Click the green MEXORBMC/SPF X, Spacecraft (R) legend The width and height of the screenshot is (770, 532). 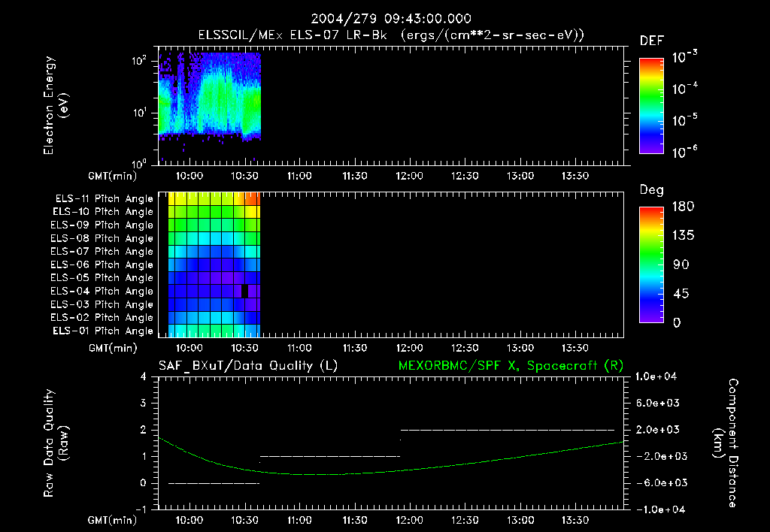[511, 366]
